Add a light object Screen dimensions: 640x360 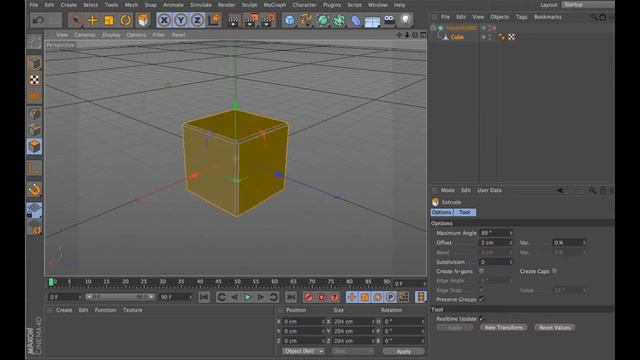(x=405, y=20)
